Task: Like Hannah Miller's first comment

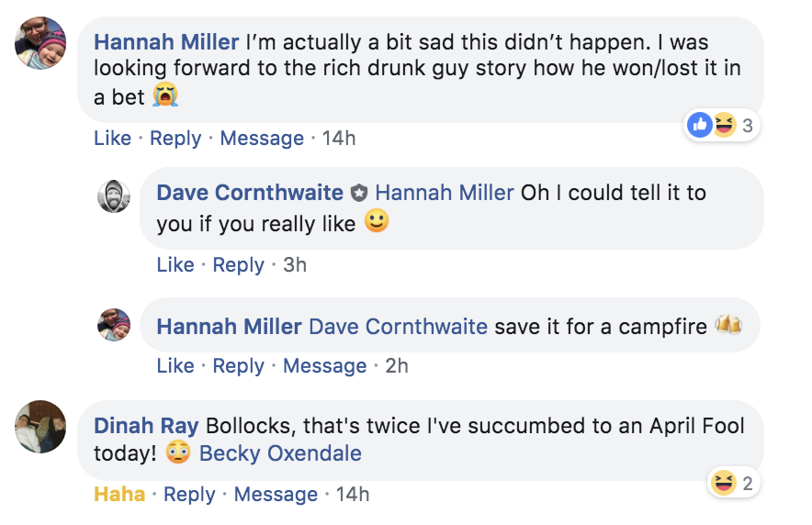Action: [x=112, y=139]
